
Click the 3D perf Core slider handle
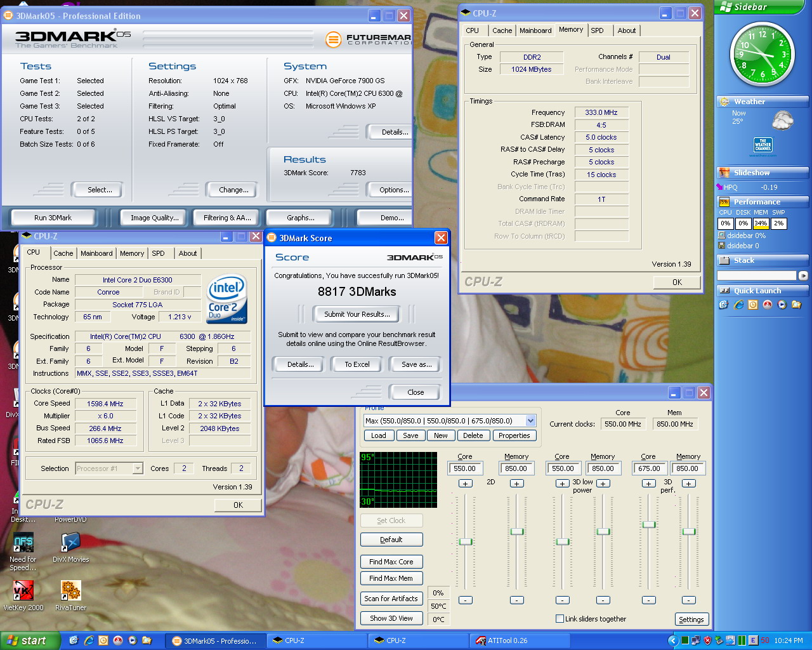coord(648,524)
